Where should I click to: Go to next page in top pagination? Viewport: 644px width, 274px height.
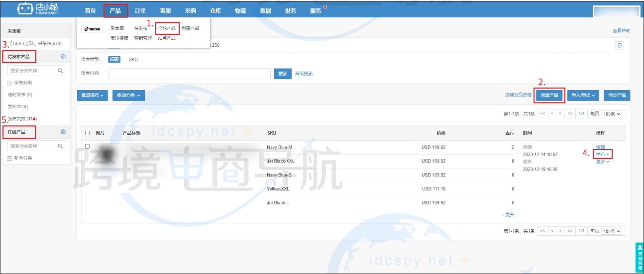(x=560, y=114)
